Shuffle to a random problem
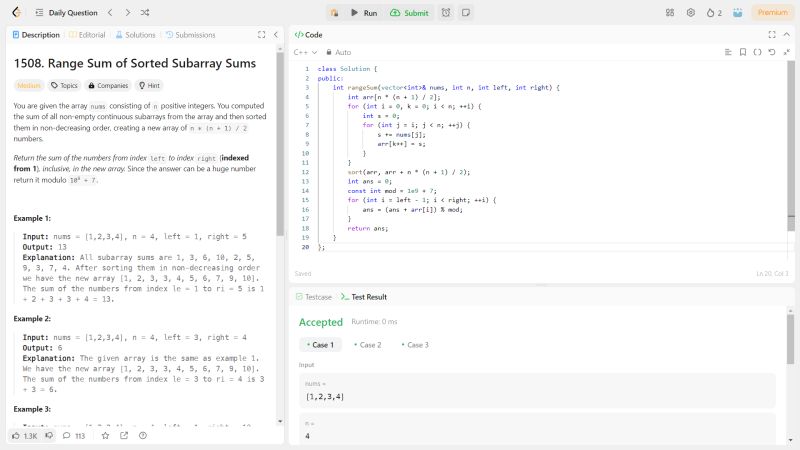Viewport: 800px width, 450px height. point(145,13)
